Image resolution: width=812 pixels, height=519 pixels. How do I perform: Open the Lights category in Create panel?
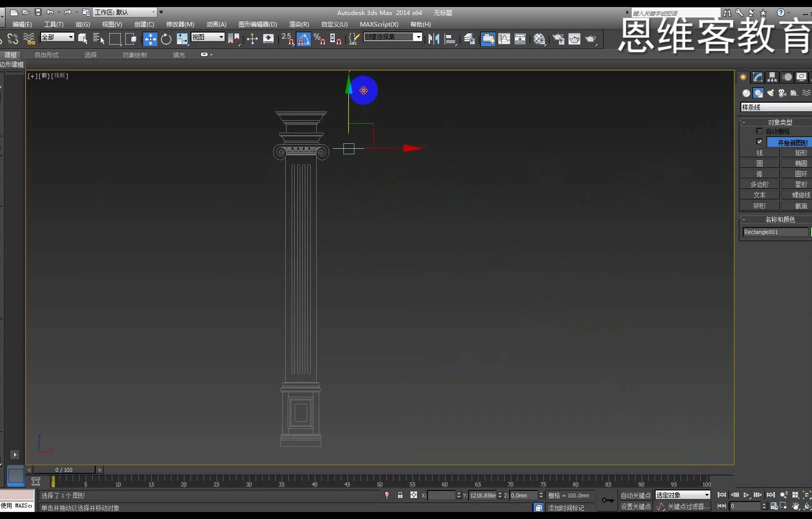click(770, 93)
